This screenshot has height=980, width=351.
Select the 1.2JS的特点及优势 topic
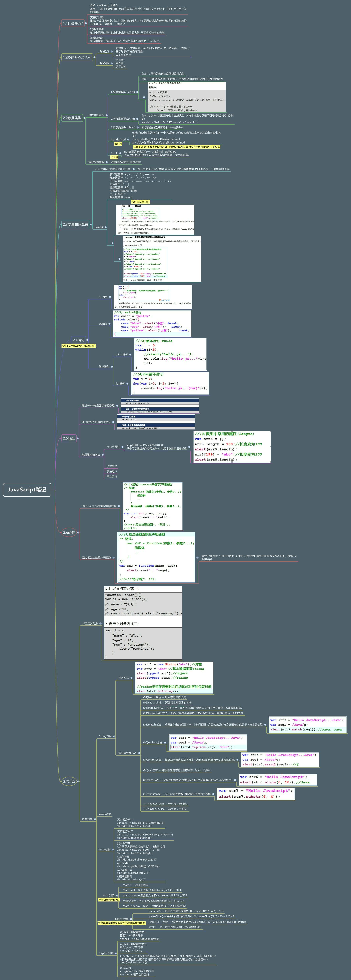click(x=77, y=57)
